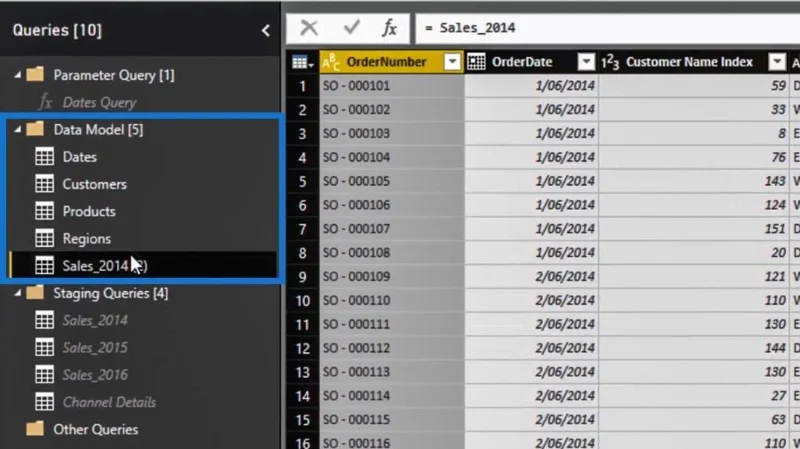Select the Dates Query function

click(x=99, y=103)
